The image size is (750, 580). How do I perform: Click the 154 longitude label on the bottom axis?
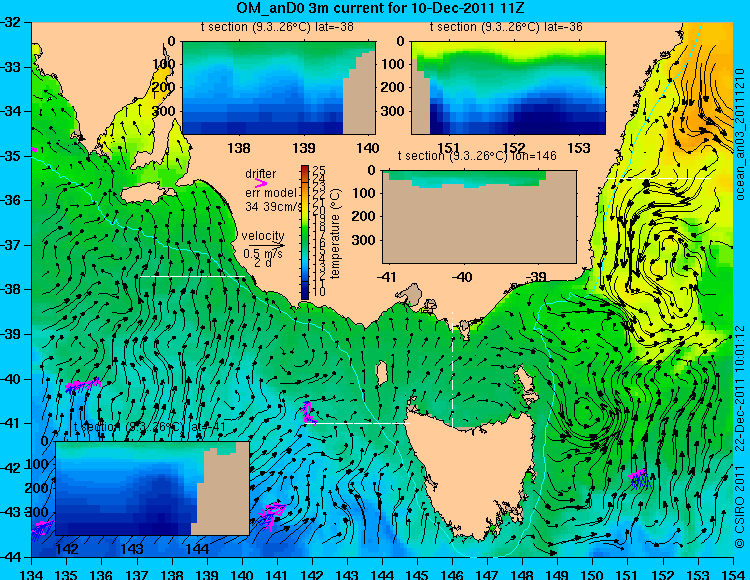(x=733, y=574)
